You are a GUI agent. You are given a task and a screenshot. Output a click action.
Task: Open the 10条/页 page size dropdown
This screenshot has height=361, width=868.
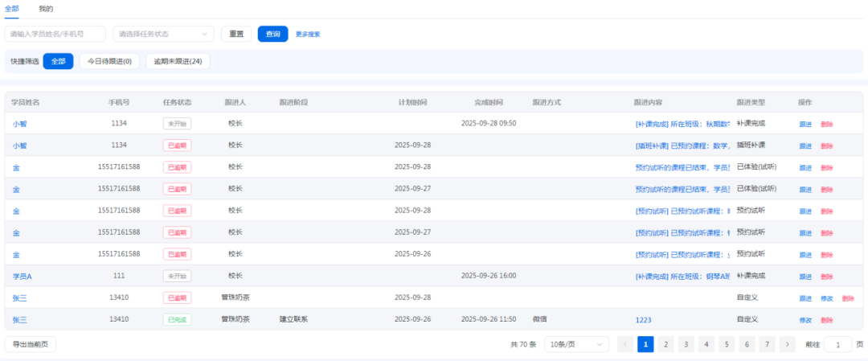click(x=575, y=344)
